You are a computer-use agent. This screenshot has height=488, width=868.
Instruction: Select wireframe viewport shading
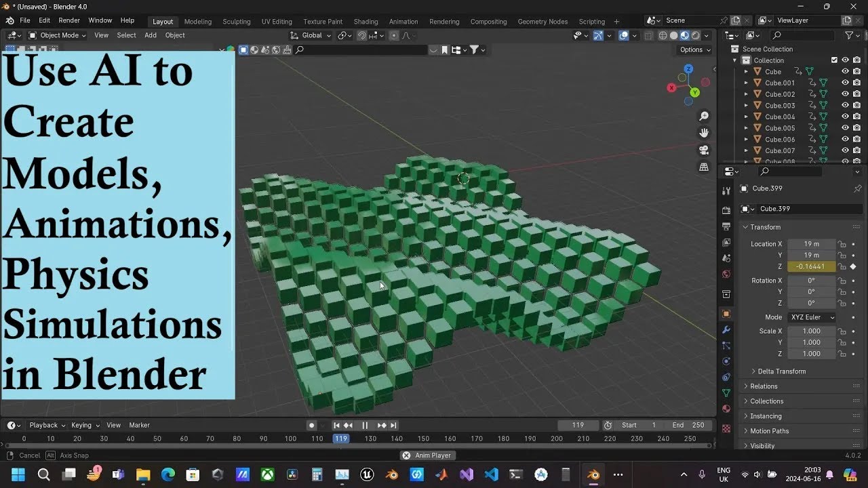(663, 35)
